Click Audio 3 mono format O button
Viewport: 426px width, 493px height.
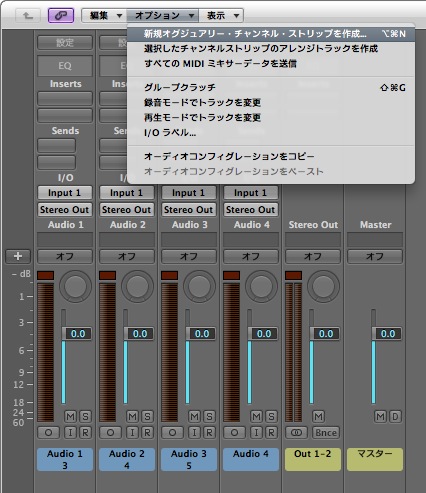(172, 433)
